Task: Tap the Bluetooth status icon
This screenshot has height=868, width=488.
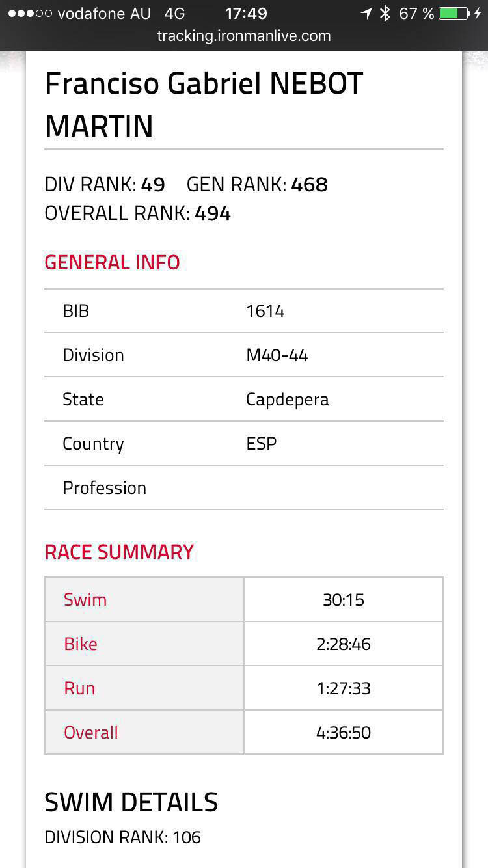Action: point(385,14)
